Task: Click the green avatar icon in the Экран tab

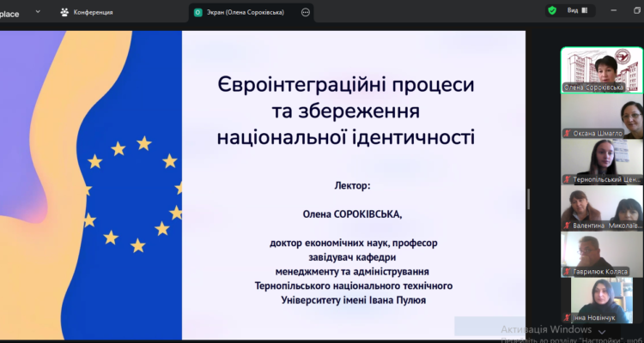Action: 198,12
